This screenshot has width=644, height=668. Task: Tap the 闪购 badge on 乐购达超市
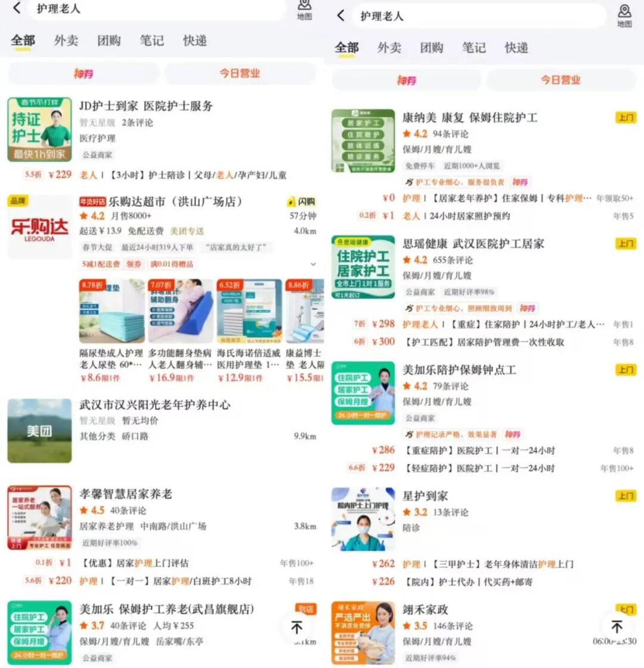click(x=302, y=201)
